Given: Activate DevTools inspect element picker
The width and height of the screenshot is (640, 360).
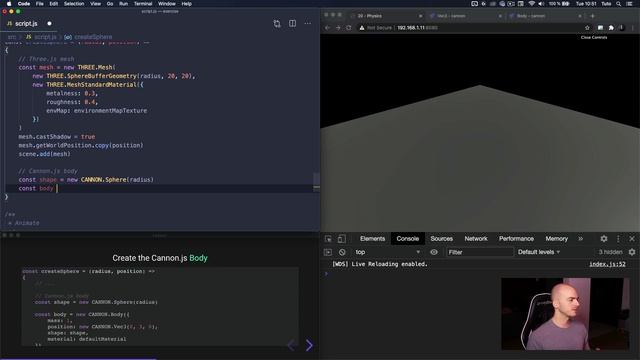Looking at the screenshot, I should coord(328,239).
